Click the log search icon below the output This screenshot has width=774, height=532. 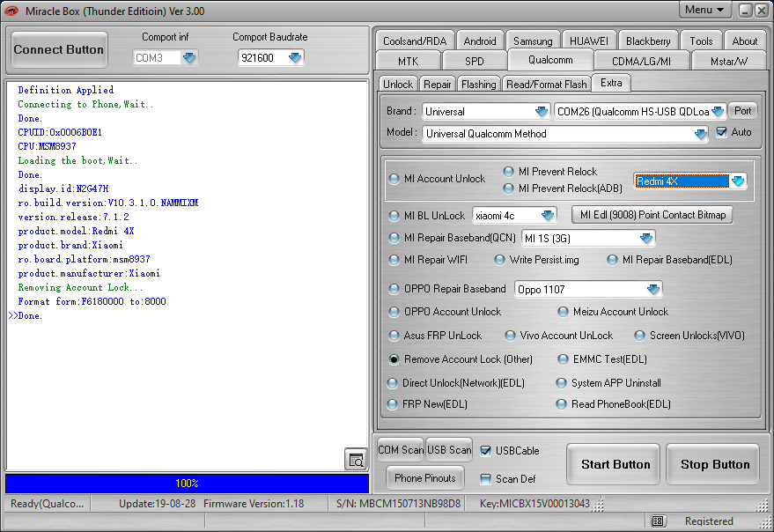[x=356, y=460]
